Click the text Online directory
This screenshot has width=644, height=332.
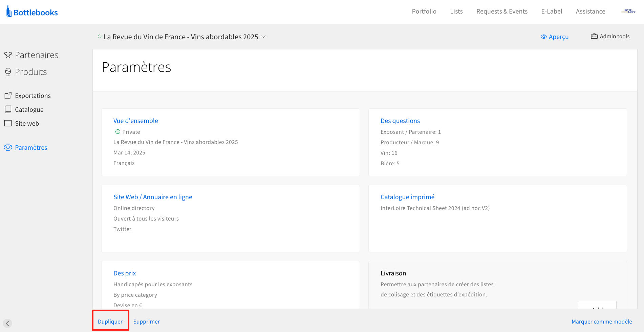(x=134, y=208)
